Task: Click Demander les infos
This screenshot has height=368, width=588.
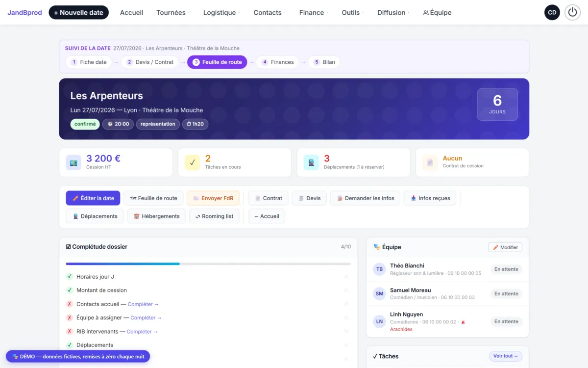Action: click(x=365, y=198)
